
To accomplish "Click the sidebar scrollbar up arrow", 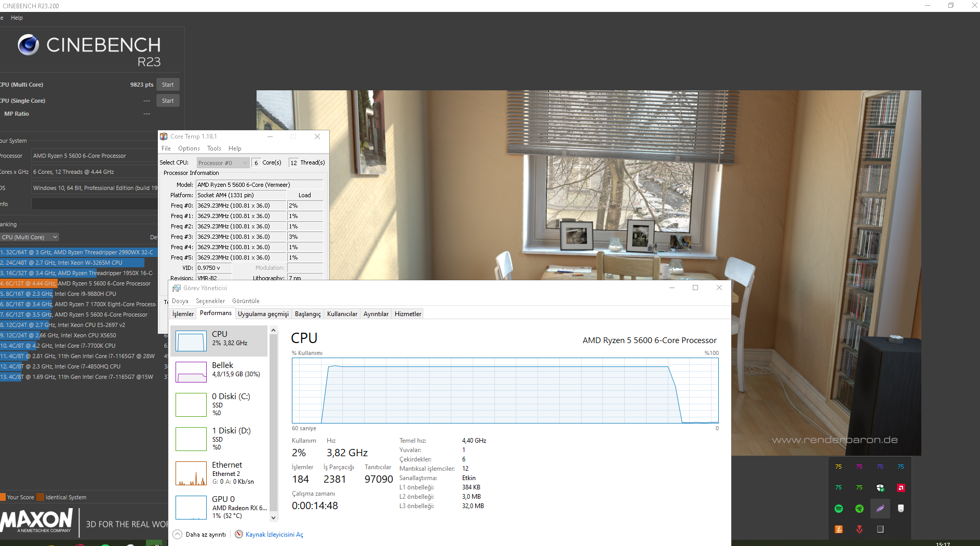I will click(x=274, y=331).
